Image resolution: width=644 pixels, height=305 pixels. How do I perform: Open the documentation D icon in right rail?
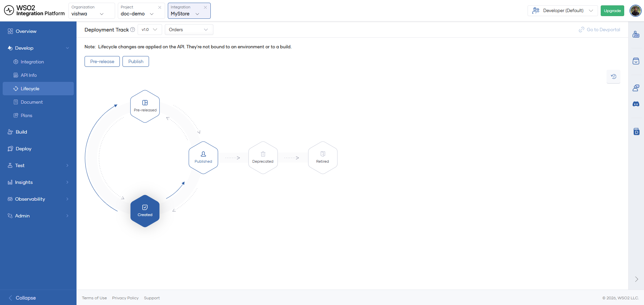[636, 132]
